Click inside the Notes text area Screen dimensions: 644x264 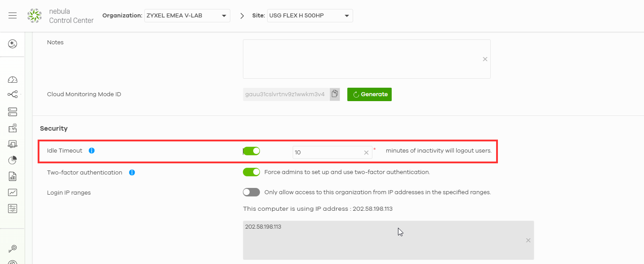tap(367, 59)
